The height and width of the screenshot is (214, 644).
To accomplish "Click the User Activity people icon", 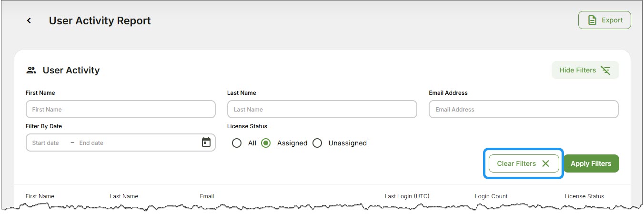I will click(x=31, y=70).
